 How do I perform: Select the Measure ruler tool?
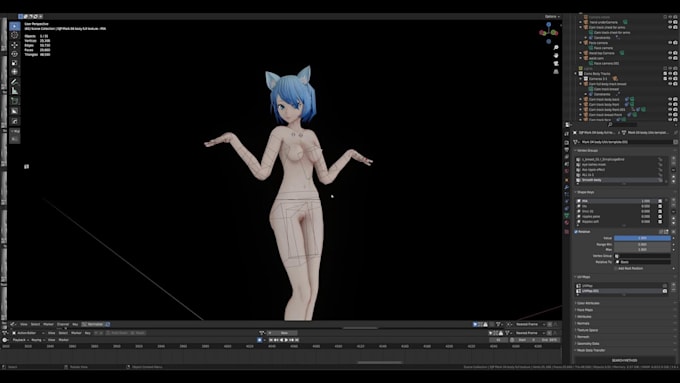pos(14,91)
